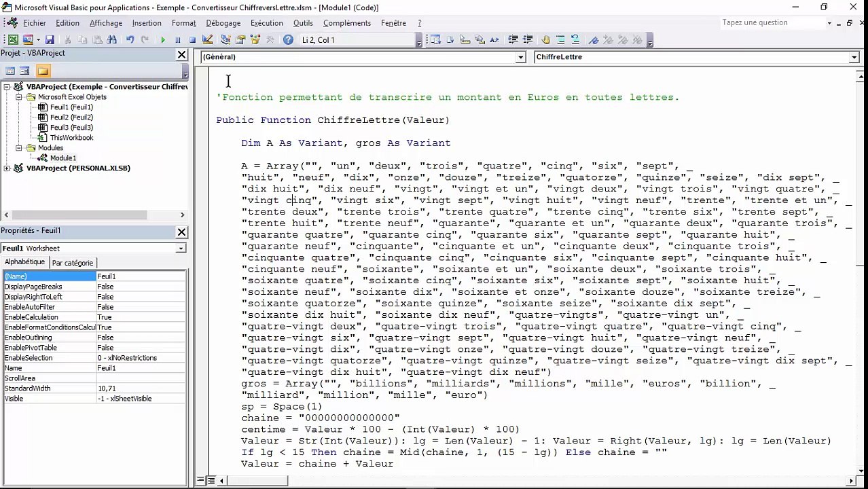Collapse the Modules folder

point(20,148)
